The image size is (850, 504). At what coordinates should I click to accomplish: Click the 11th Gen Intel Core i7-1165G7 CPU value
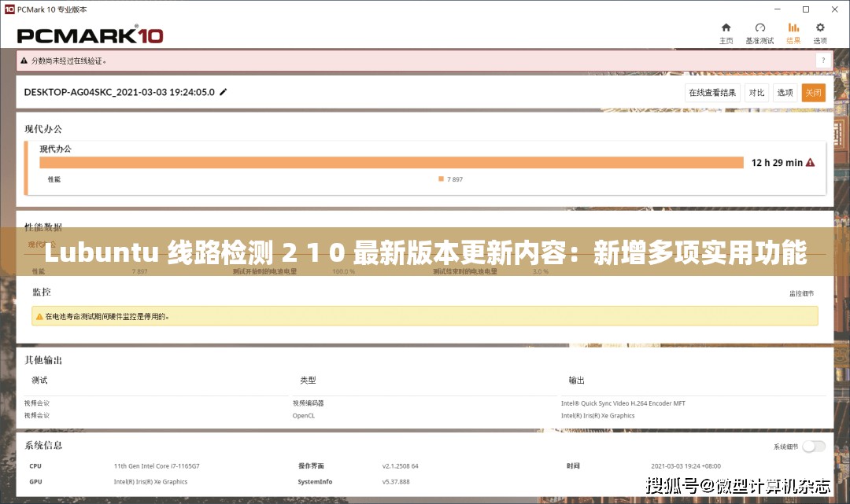[x=157, y=466]
